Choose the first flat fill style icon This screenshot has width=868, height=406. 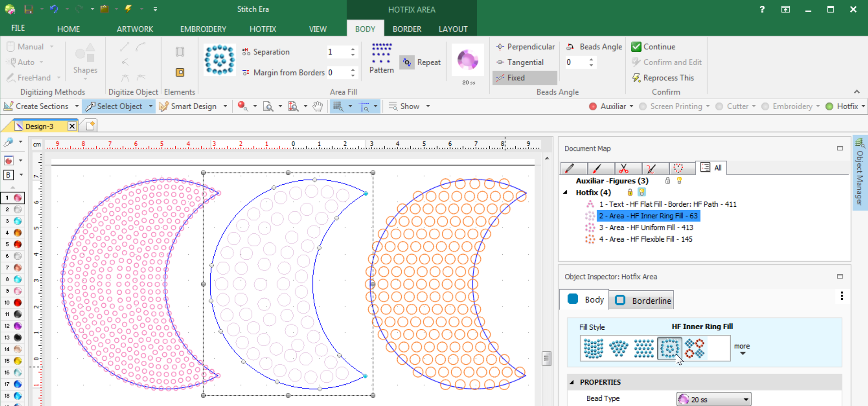tap(593, 348)
